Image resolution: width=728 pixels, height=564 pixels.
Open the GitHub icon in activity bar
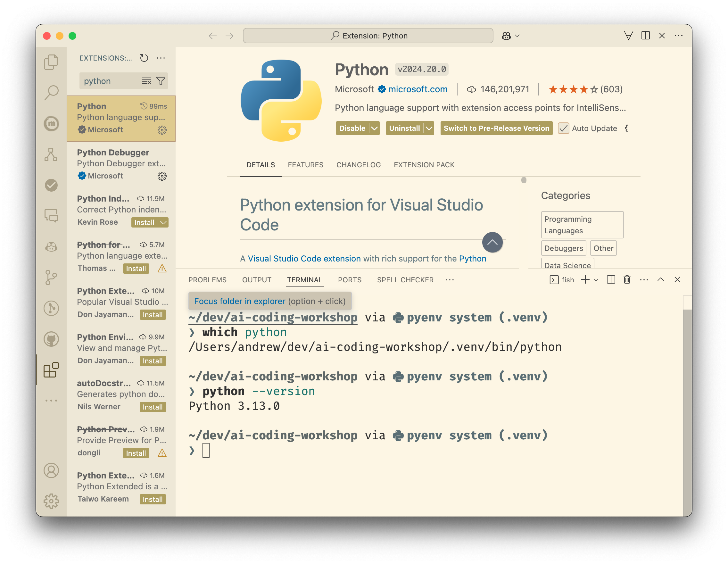[x=51, y=339]
